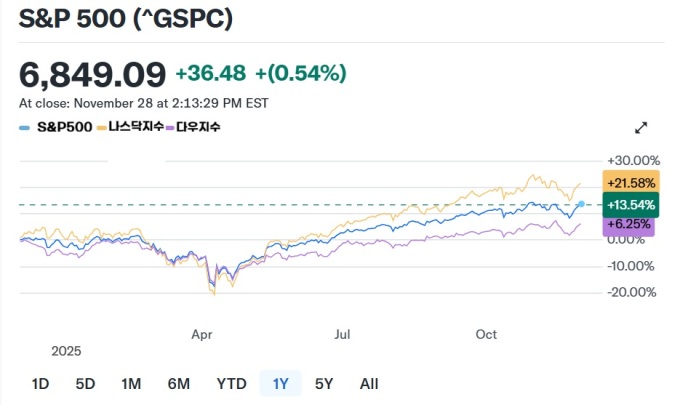This screenshot has width=680, height=405.
Task: Choose the 6M time range
Action: point(179,383)
